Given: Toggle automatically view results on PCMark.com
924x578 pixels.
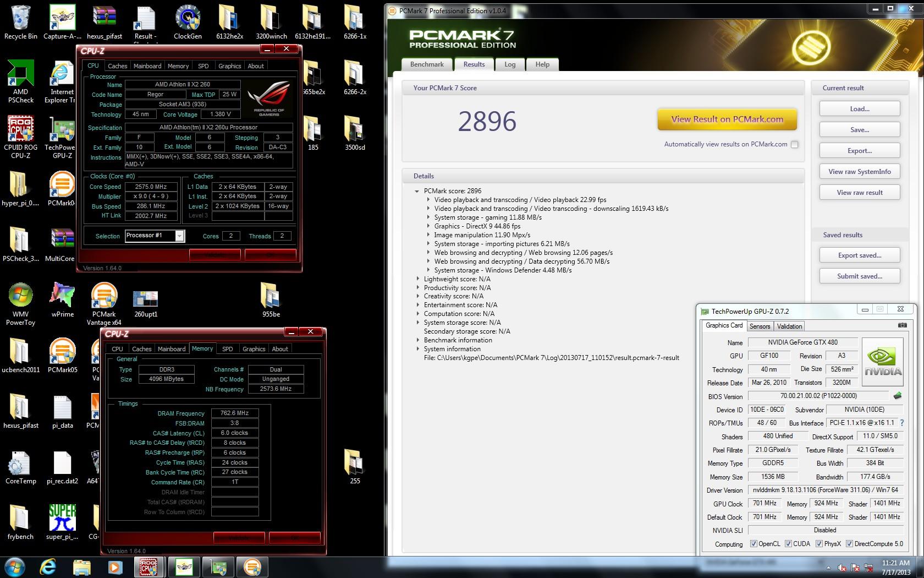Looking at the screenshot, I should tap(794, 144).
